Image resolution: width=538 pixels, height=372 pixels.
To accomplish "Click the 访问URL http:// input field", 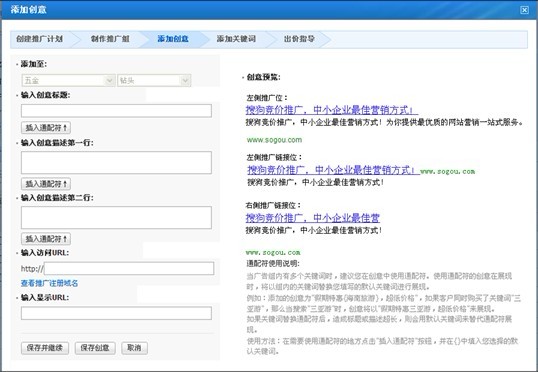I will tap(129, 268).
